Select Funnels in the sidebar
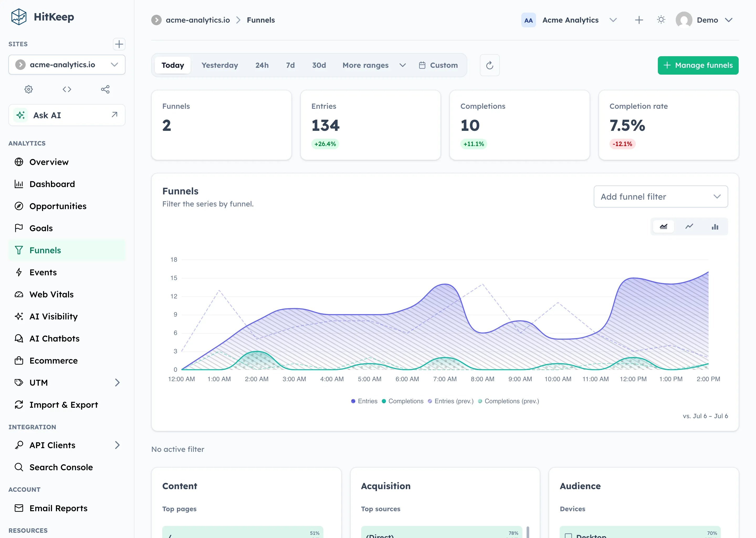756x538 pixels. pos(67,250)
